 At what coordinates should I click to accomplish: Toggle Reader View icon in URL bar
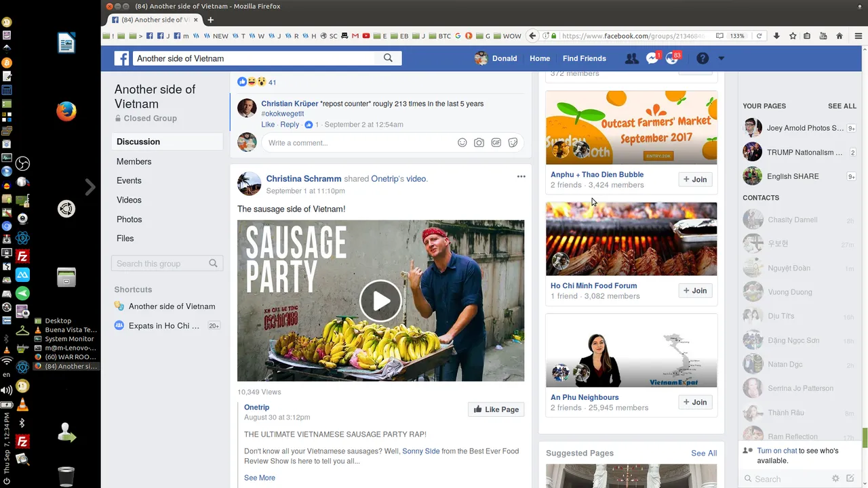click(x=719, y=36)
